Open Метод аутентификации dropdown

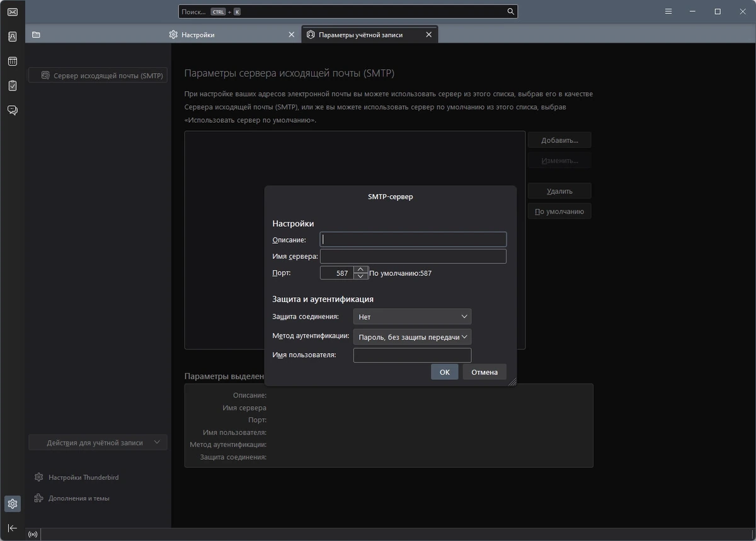coord(412,336)
